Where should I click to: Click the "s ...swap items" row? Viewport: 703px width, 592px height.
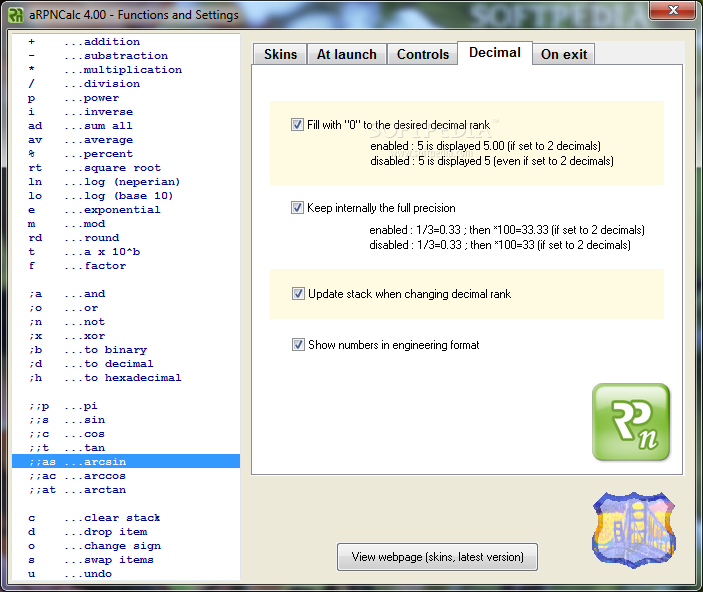126,559
